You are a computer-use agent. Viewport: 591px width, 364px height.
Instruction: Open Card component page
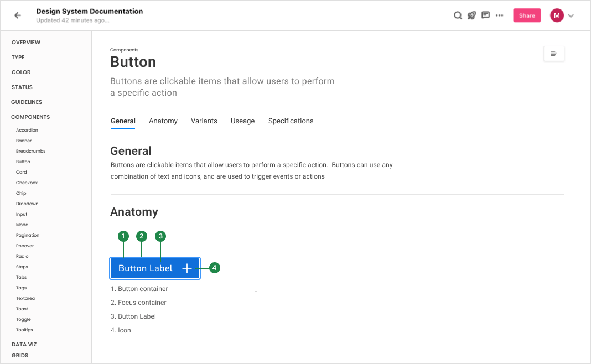tap(22, 172)
